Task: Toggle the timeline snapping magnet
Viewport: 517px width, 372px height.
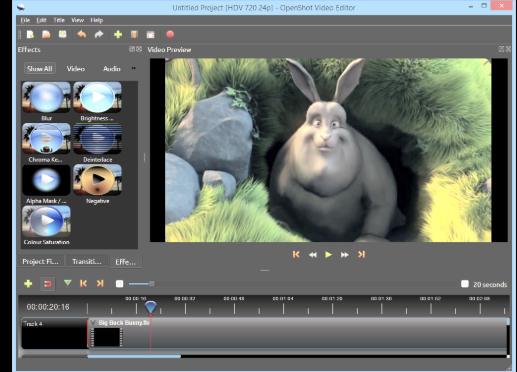Action: coord(48,284)
